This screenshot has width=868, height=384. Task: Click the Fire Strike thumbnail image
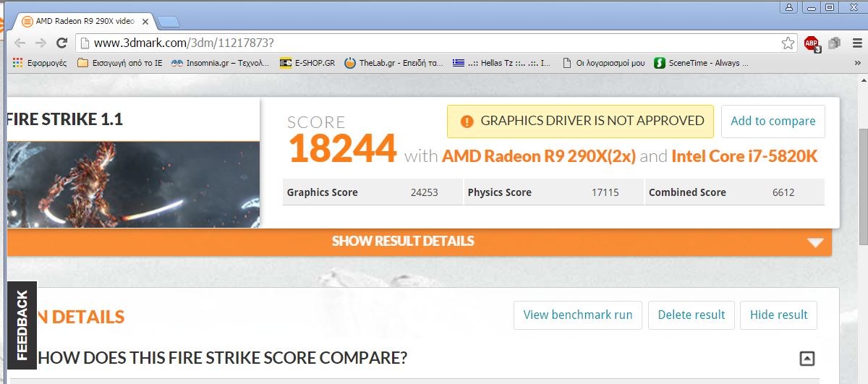(x=134, y=184)
